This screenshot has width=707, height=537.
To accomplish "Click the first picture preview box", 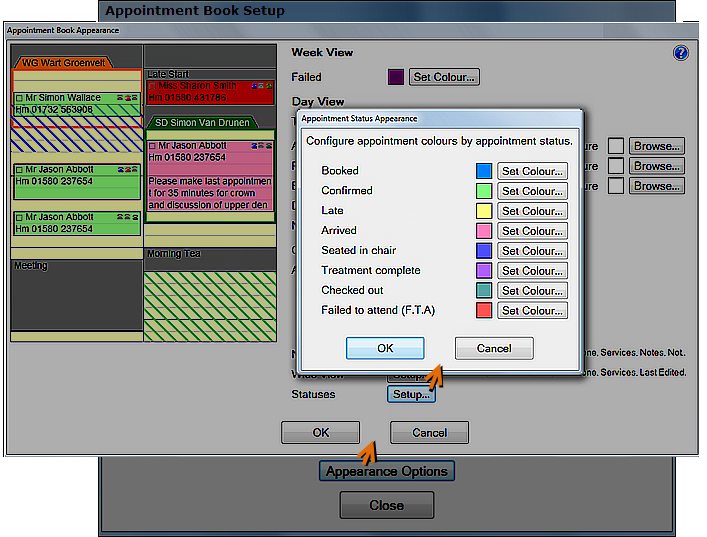I will coord(615,146).
